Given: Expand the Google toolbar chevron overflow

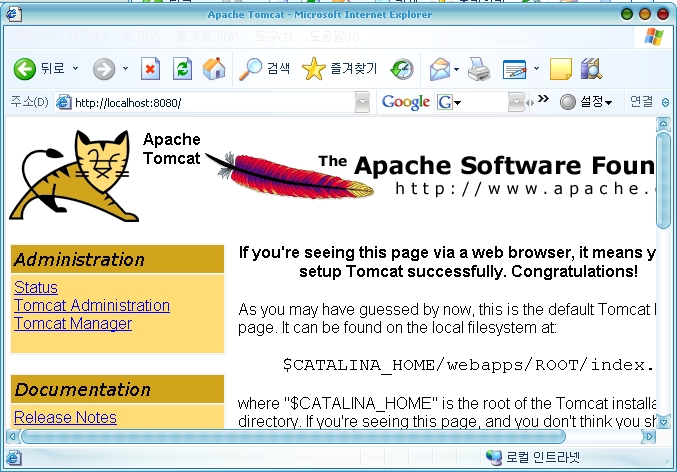Looking at the screenshot, I should coord(544,98).
